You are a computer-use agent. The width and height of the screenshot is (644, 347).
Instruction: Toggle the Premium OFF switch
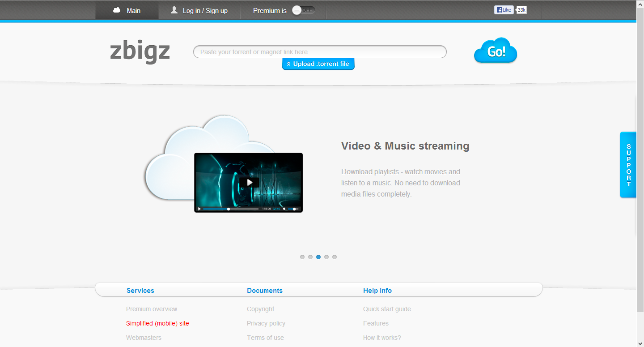304,10
